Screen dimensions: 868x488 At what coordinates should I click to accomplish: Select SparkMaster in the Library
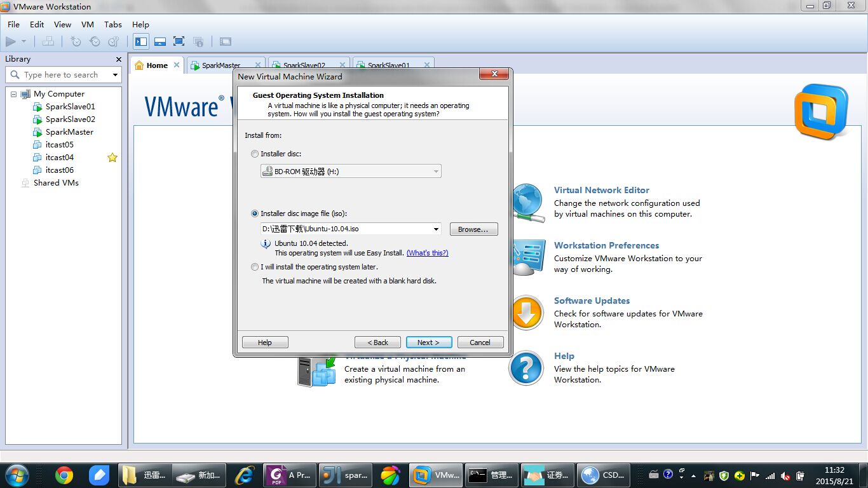click(69, 132)
